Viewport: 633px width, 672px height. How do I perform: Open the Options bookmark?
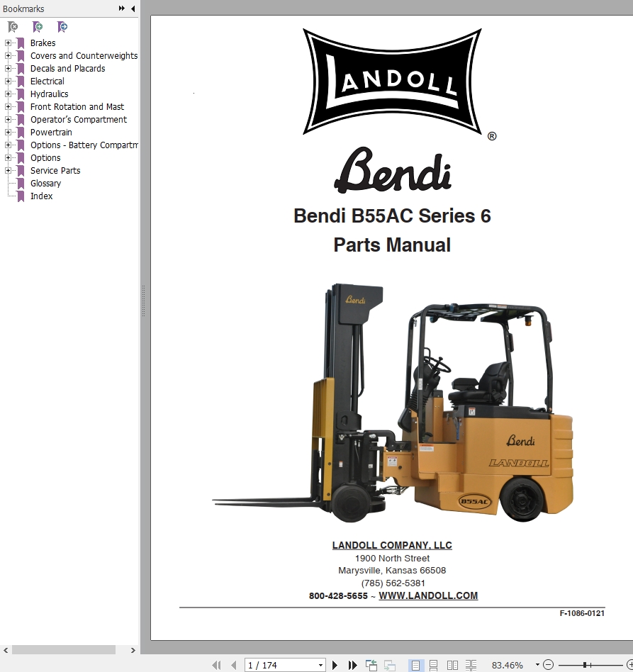pos(45,157)
